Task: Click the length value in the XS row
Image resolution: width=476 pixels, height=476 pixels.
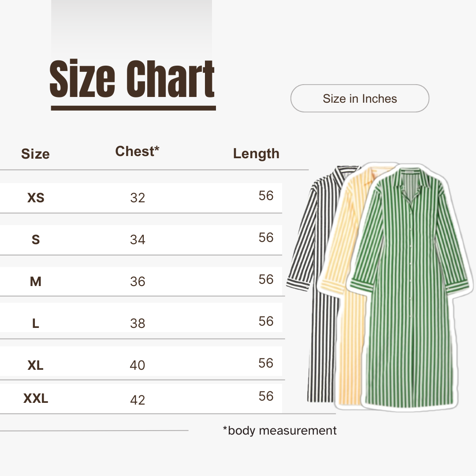Action: [266, 196]
